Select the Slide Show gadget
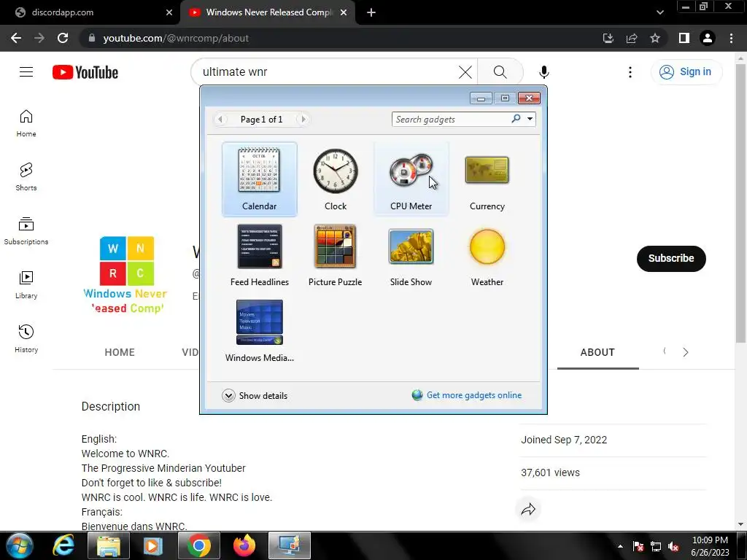747x560 pixels. 411,255
